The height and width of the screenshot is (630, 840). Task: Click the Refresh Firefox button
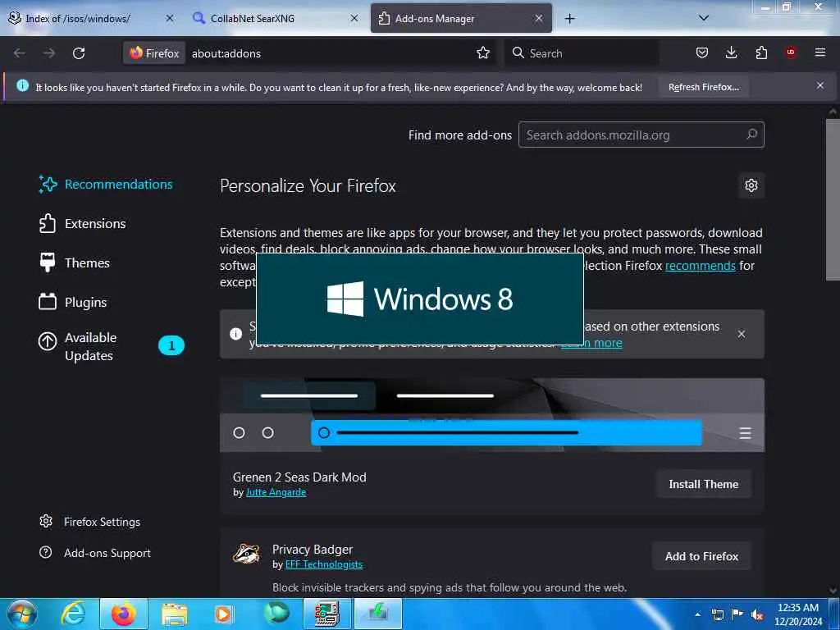(x=703, y=87)
